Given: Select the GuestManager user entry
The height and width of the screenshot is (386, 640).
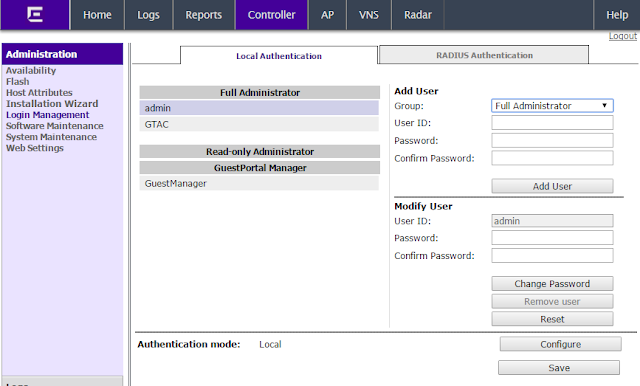Looking at the screenshot, I should point(259,184).
